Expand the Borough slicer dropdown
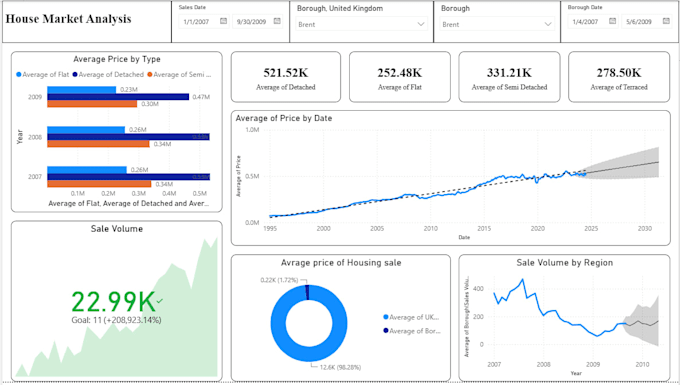 coord(548,24)
